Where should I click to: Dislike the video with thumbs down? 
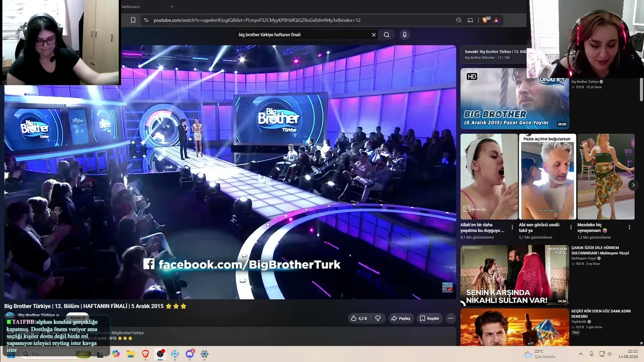point(378,318)
